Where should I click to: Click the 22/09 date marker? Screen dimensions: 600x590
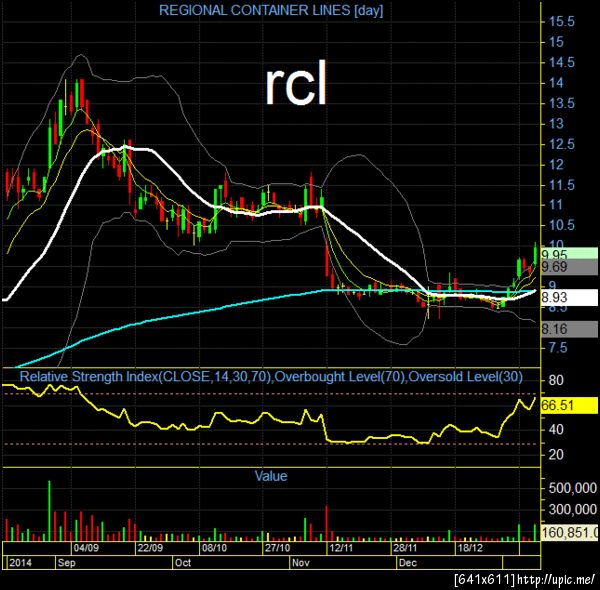pyautogui.click(x=150, y=548)
